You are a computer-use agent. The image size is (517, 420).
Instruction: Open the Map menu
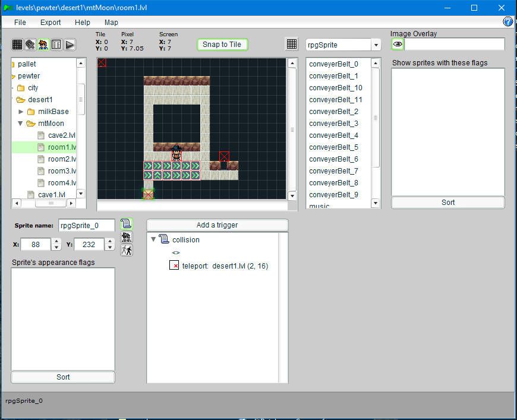click(x=111, y=23)
